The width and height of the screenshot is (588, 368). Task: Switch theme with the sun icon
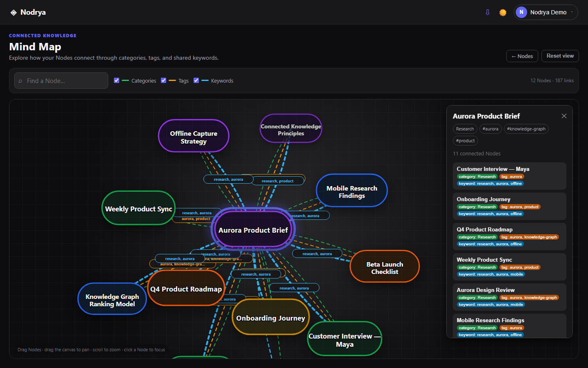[x=503, y=12]
